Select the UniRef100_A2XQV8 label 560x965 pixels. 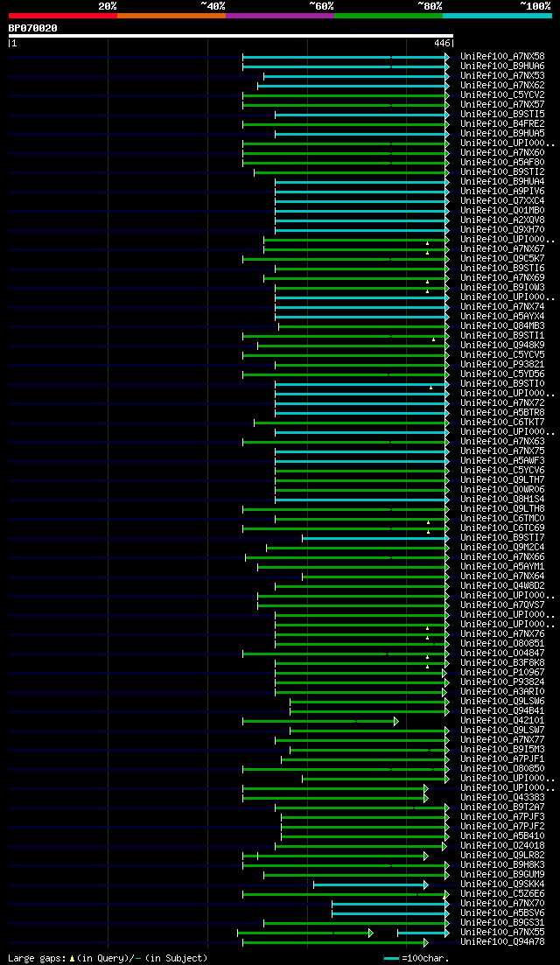pyautogui.click(x=502, y=220)
